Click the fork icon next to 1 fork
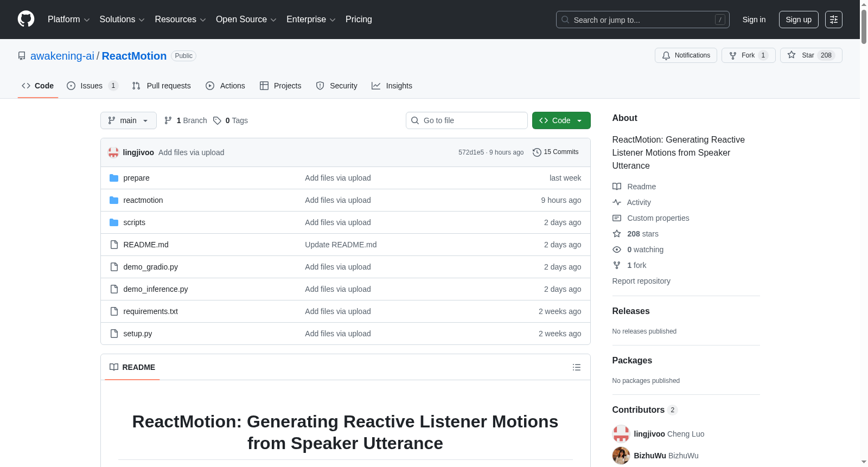The width and height of the screenshot is (868, 467). tap(617, 265)
